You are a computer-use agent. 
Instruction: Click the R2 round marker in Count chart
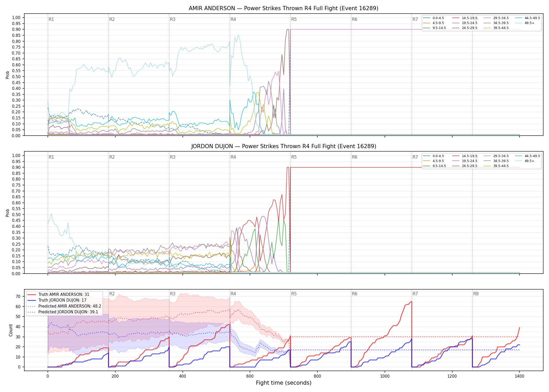(112, 294)
